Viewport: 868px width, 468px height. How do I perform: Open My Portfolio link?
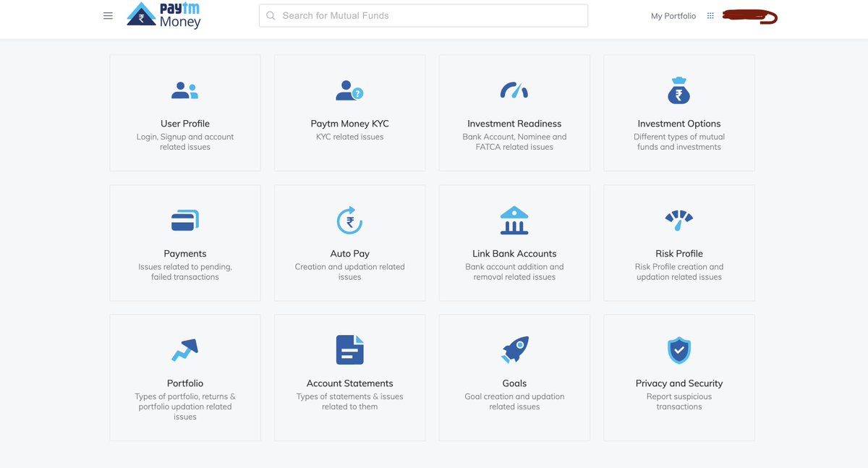pyautogui.click(x=673, y=16)
